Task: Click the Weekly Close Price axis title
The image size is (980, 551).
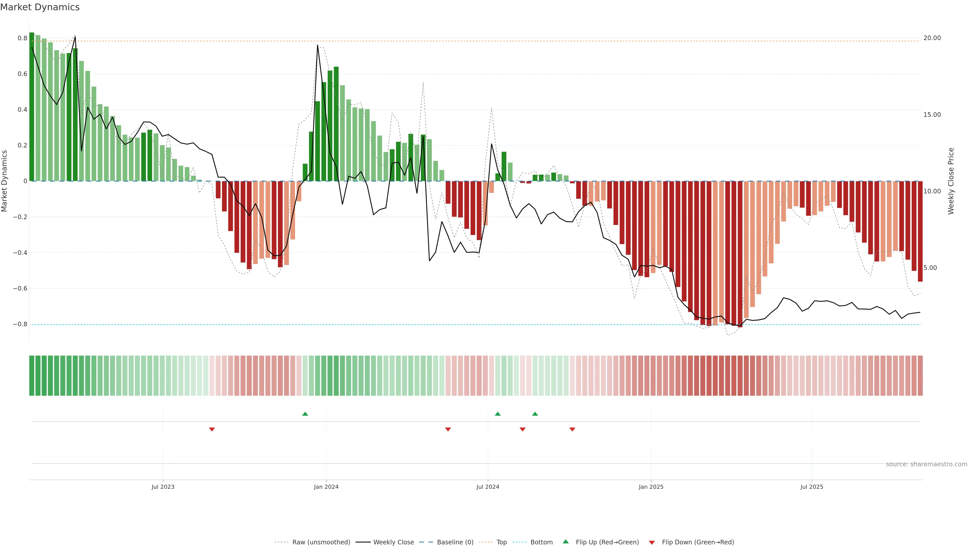Action: 951,181
